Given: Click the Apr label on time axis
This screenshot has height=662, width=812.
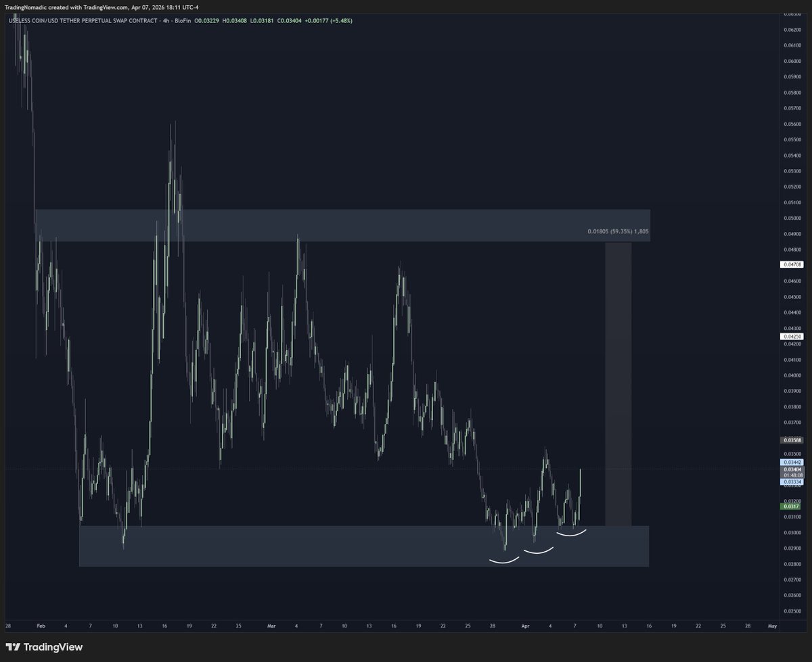Looking at the screenshot, I should (526, 626).
